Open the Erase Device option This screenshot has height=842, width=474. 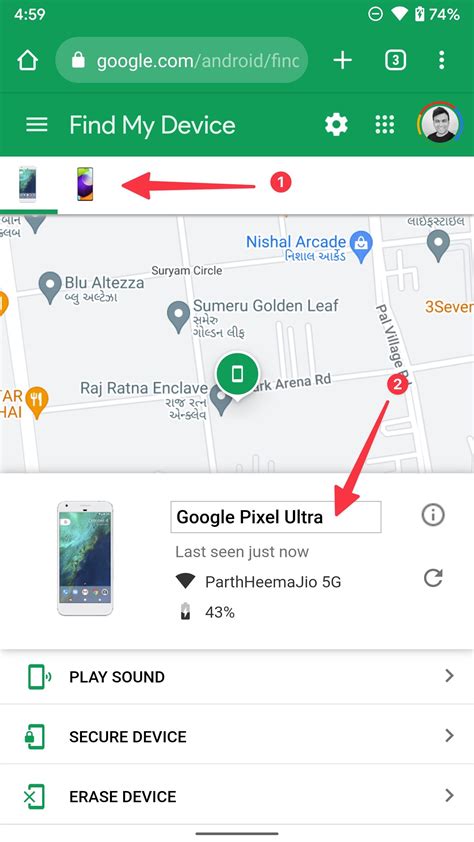(x=237, y=796)
